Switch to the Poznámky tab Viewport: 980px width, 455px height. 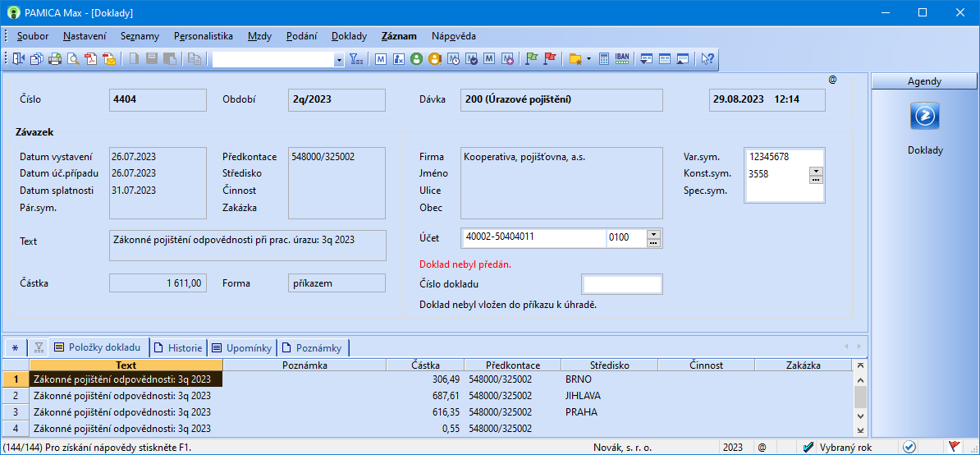(313, 347)
